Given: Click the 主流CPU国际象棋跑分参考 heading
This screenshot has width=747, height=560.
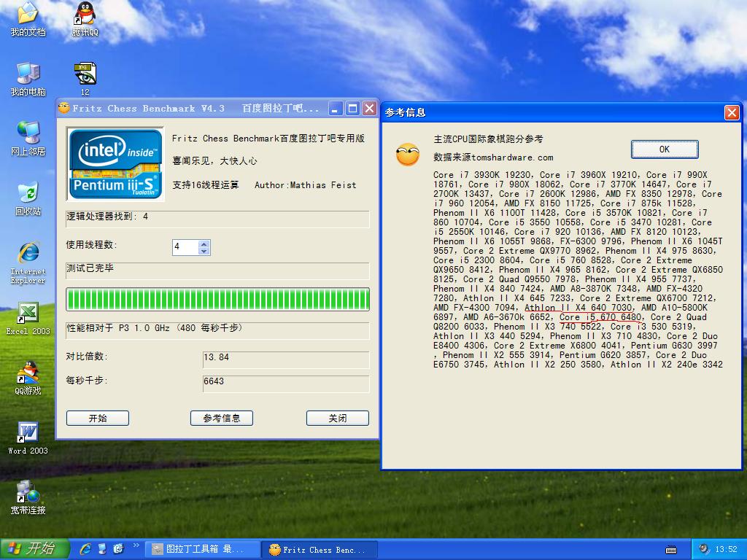Looking at the screenshot, I should coord(488,139).
